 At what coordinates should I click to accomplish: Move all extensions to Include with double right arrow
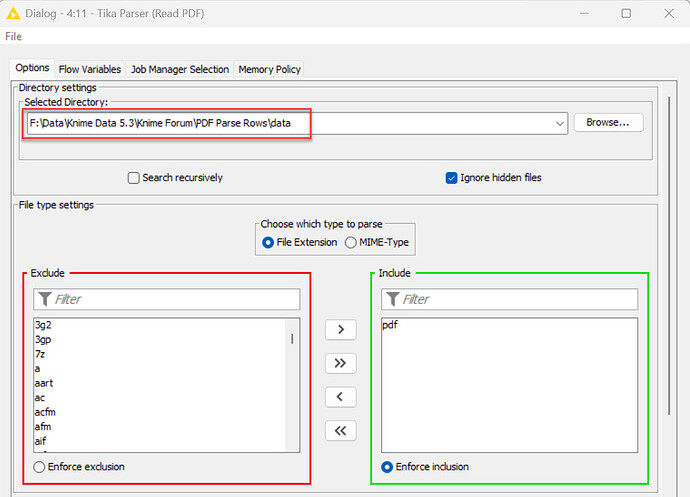341,363
